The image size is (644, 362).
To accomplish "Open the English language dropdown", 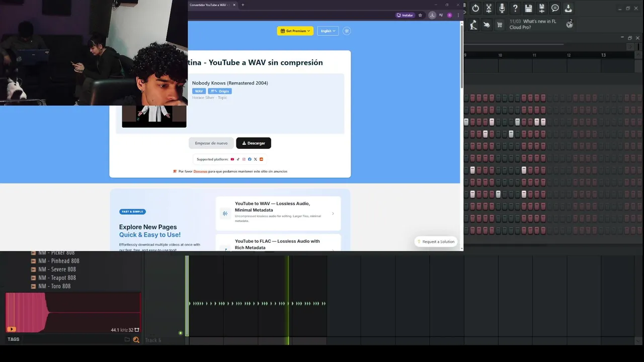I will pos(328,31).
